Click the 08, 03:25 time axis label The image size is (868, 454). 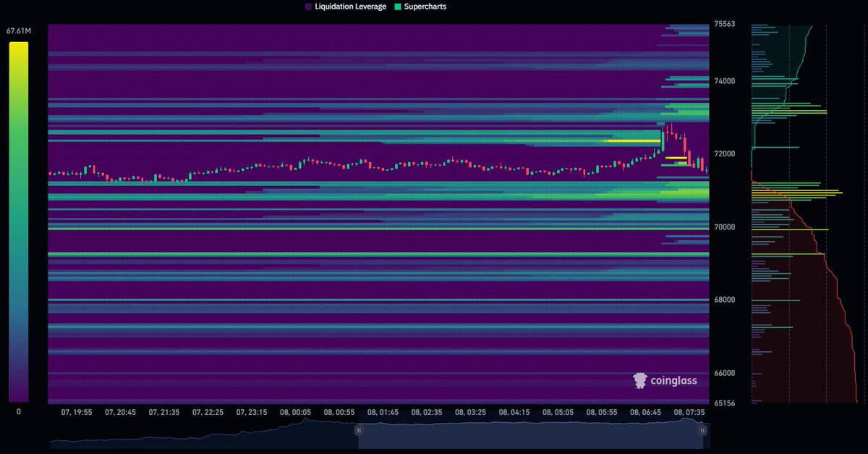(x=470, y=412)
